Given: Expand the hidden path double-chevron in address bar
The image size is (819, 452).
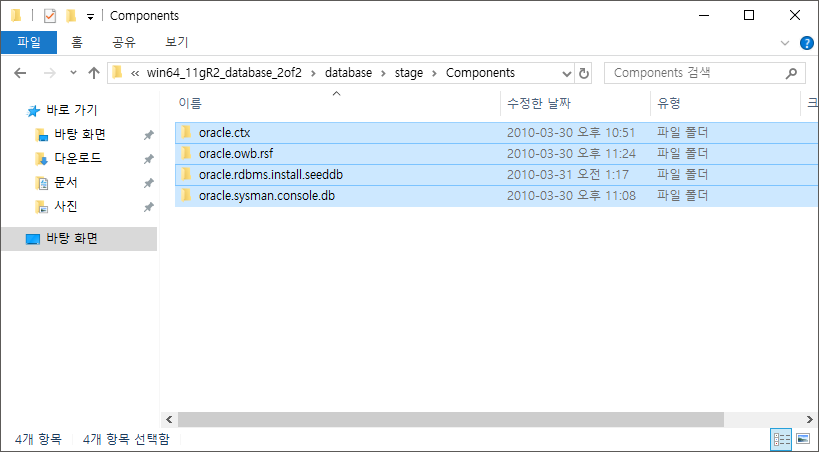Looking at the screenshot, I should tap(135, 73).
